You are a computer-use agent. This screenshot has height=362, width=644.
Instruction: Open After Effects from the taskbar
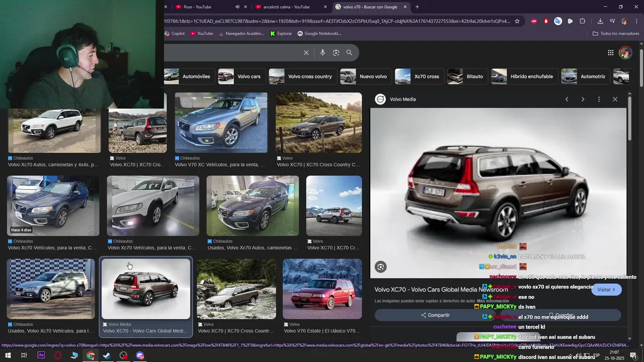tap(41, 355)
